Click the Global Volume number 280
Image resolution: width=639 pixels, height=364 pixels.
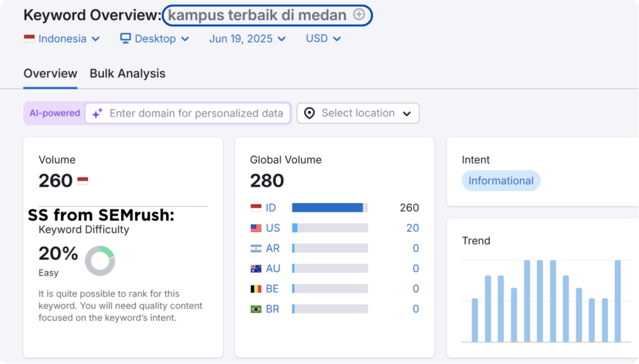pyautogui.click(x=267, y=181)
